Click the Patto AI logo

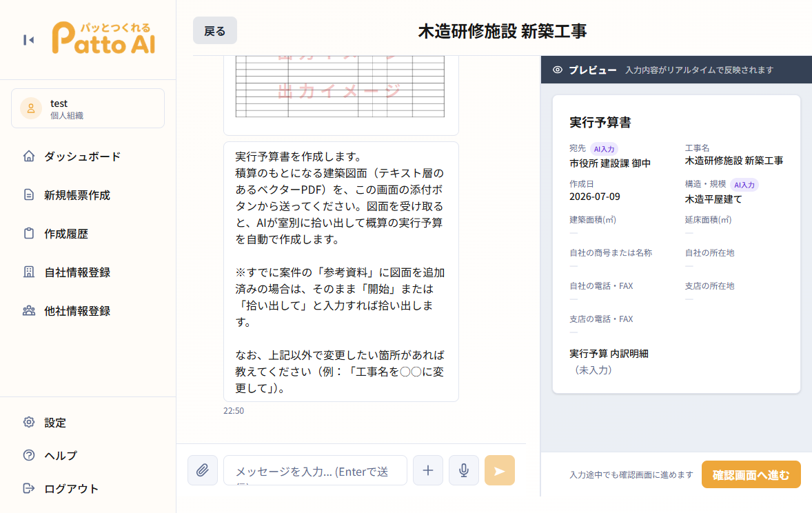pyautogui.click(x=103, y=38)
